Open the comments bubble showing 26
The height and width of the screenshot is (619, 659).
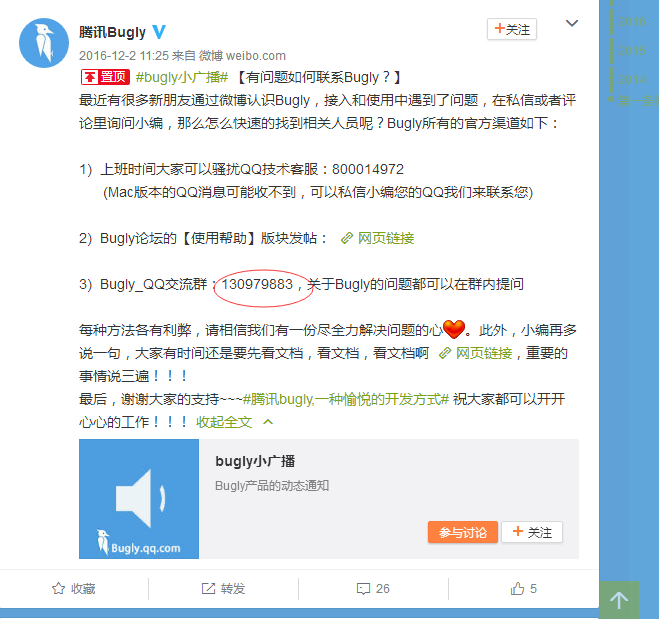373,588
